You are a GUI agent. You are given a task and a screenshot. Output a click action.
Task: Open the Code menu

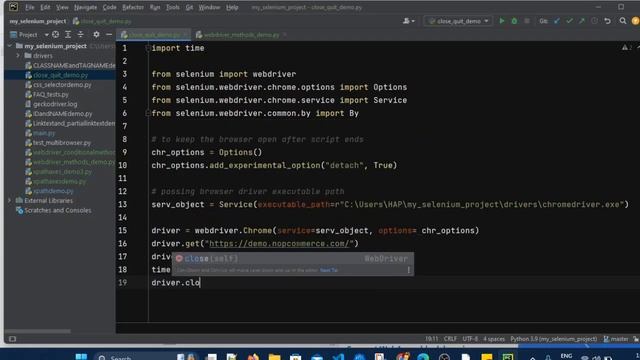tap(109, 7)
